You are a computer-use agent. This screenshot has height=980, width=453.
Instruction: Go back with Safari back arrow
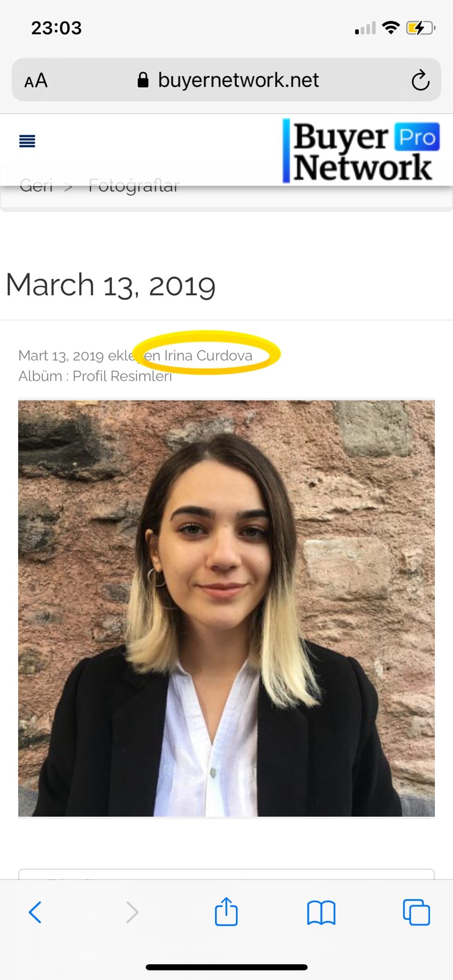point(35,912)
